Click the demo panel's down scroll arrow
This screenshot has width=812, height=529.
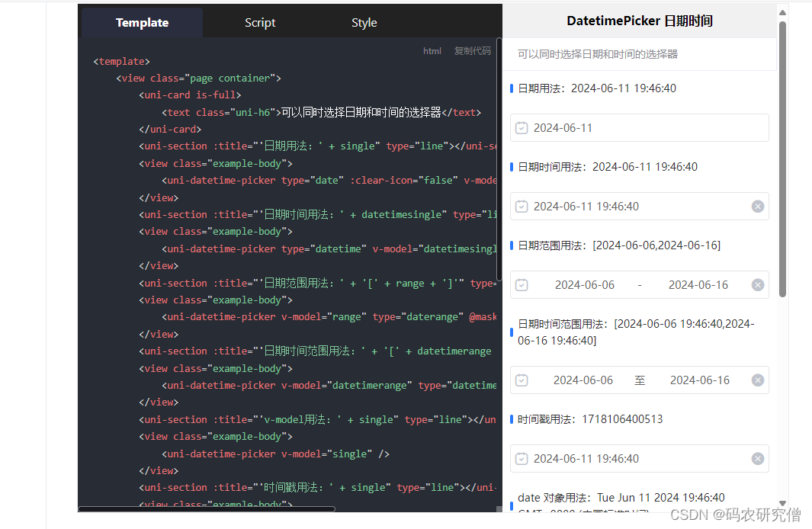point(784,502)
